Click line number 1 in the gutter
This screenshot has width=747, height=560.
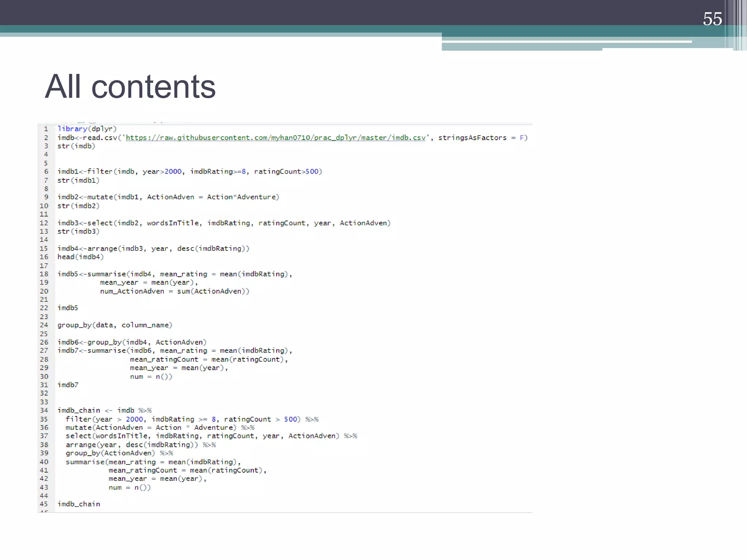click(46, 129)
